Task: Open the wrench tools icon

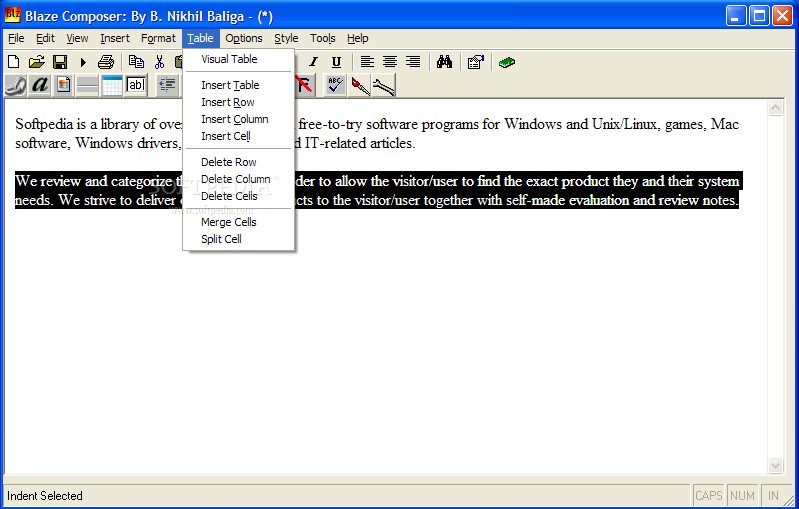Action: click(383, 85)
